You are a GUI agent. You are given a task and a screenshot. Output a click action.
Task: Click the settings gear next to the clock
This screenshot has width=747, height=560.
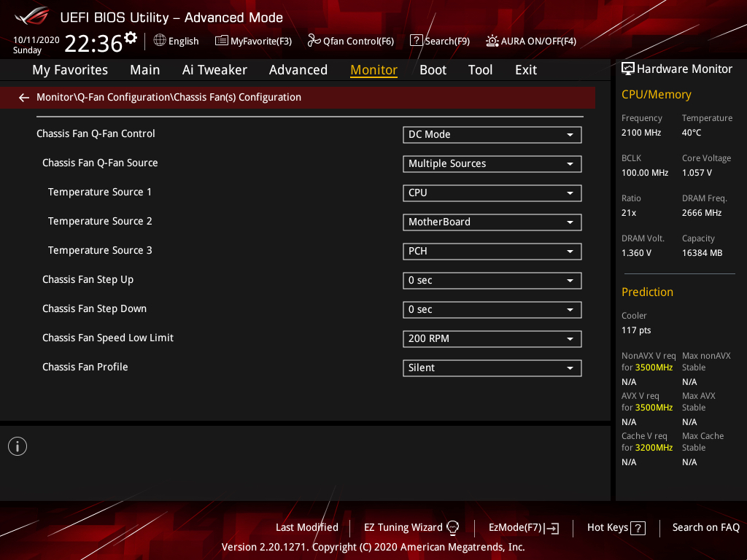[x=130, y=38]
